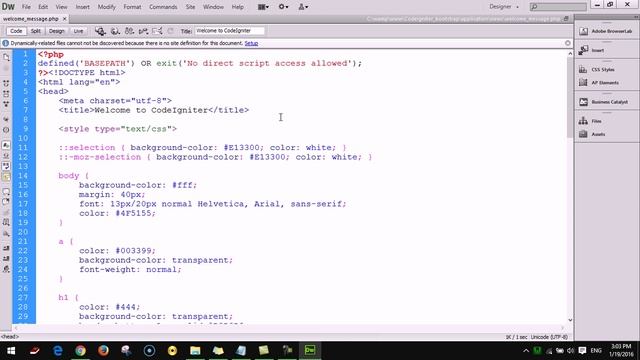This screenshot has height=360, width=640.
Task: Click the Setup link in info bar
Action: (x=251, y=43)
